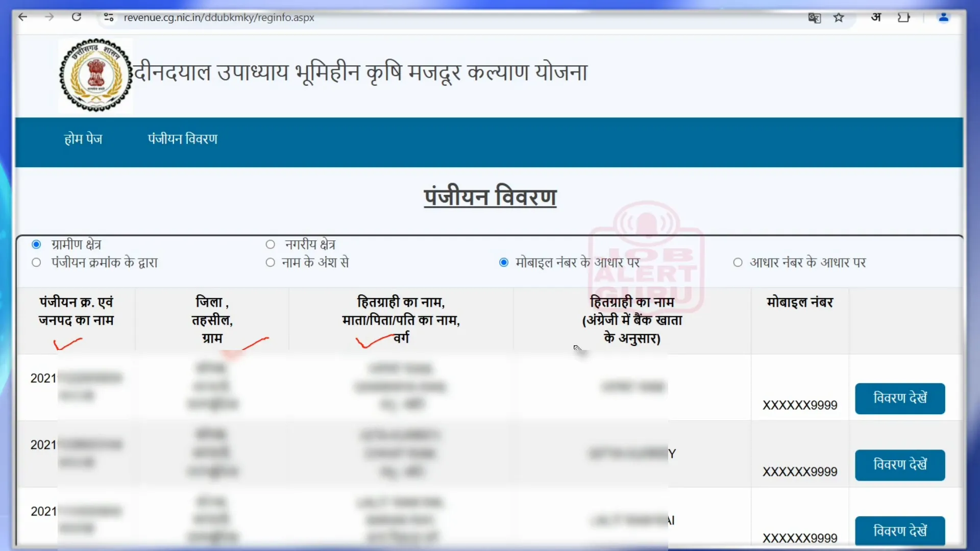The width and height of the screenshot is (980, 551).
Task: Bookmark page with the star icon
Action: (839, 18)
